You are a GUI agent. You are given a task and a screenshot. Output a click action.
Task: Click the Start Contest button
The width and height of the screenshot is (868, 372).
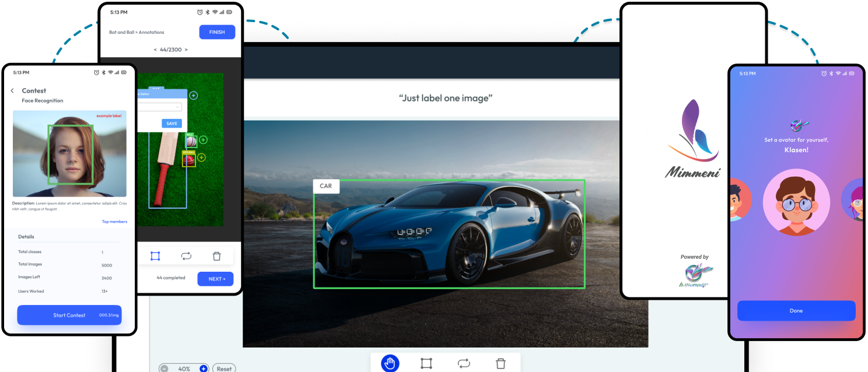point(69,315)
